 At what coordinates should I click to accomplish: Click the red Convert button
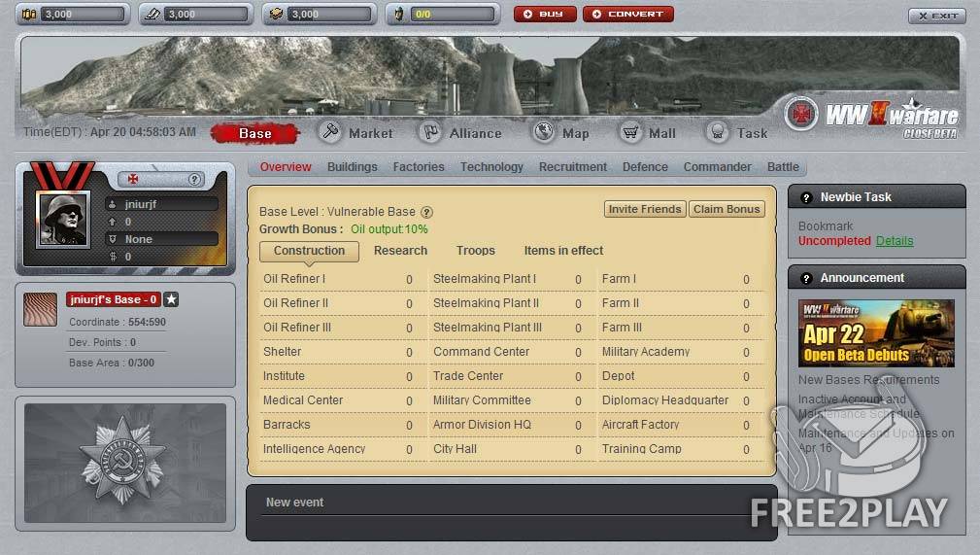click(x=627, y=15)
